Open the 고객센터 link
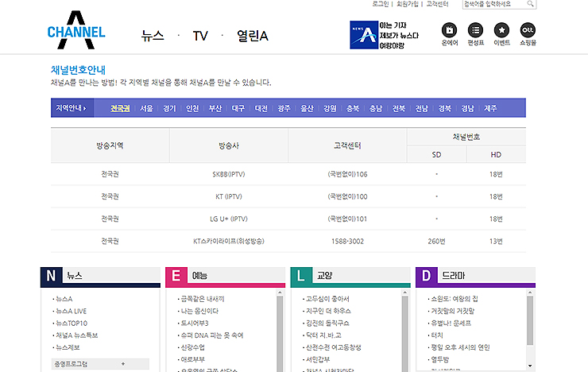 click(x=437, y=4)
